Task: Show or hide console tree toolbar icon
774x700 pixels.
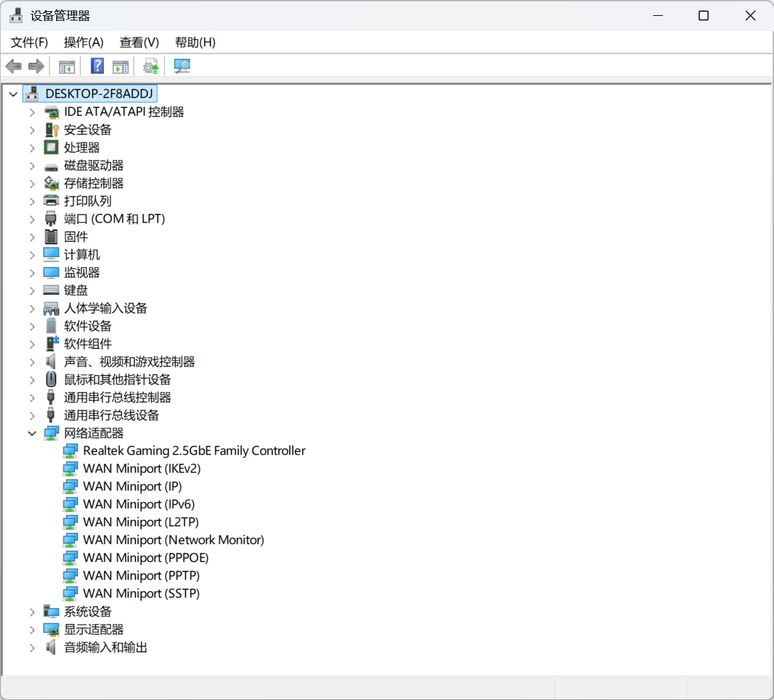Action: [x=67, y=66]
